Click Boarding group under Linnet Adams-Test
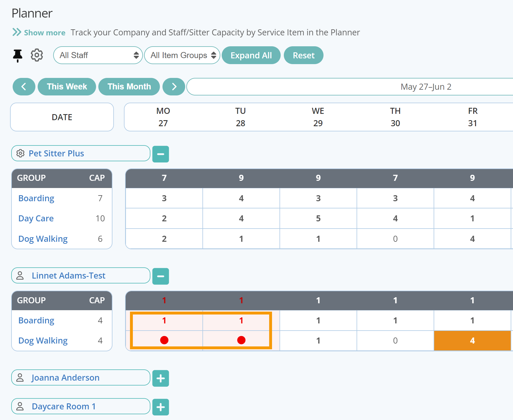Image resolution: width=513 pixels, height=420 pixels. pos(36,321)
